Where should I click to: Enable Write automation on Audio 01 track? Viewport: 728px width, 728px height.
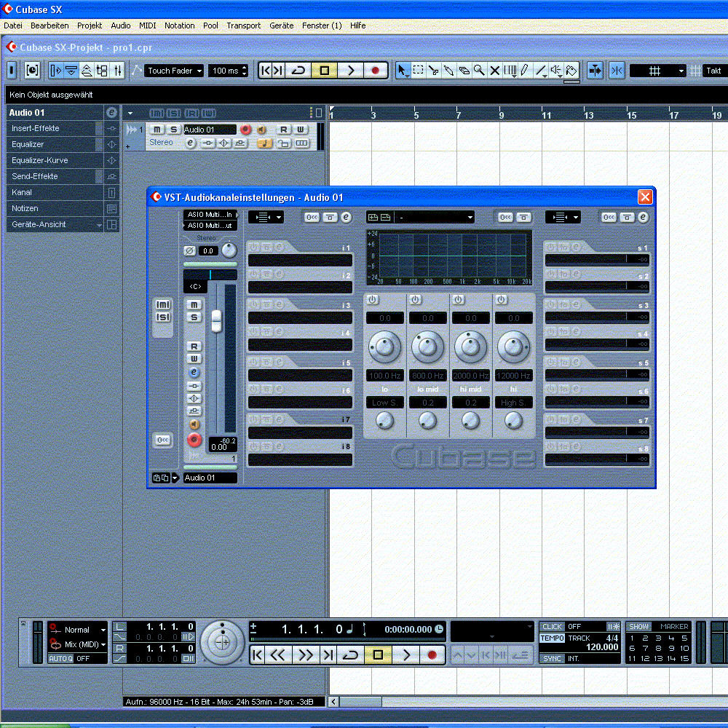click(x=300, y=130)
